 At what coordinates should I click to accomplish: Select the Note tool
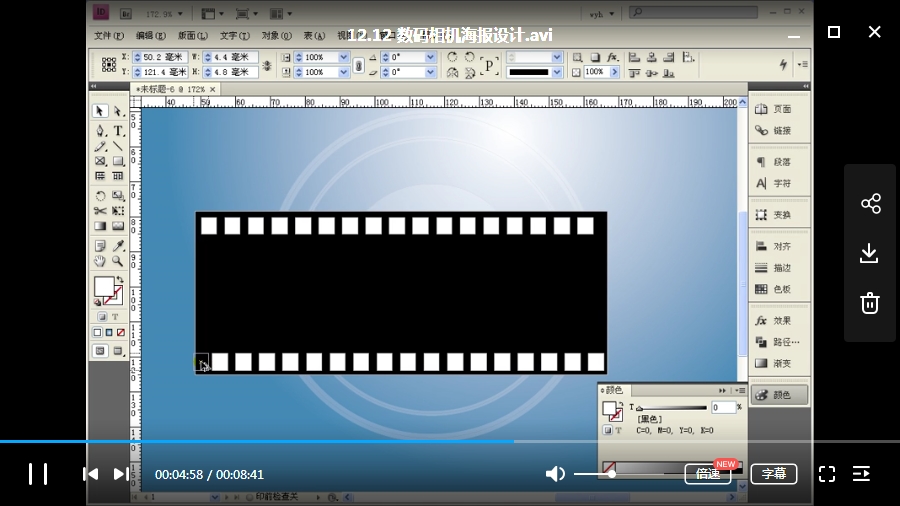(x=100, y=246)
